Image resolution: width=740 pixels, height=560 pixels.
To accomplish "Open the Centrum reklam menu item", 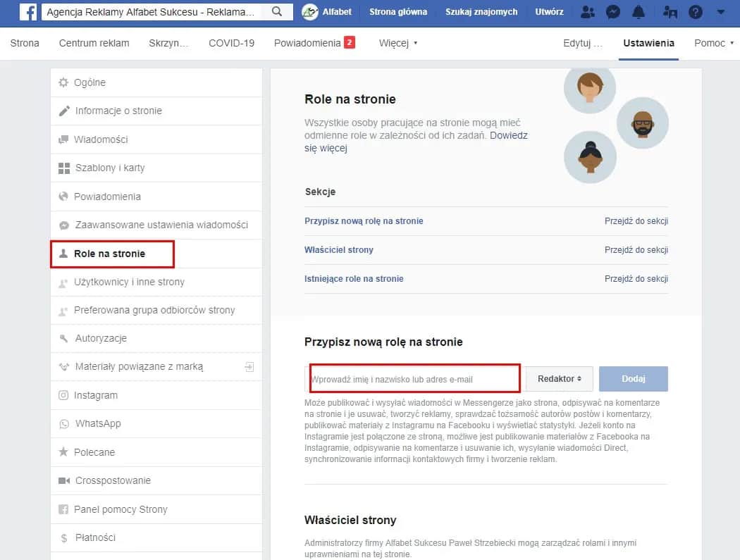I will tap(94, 43).
